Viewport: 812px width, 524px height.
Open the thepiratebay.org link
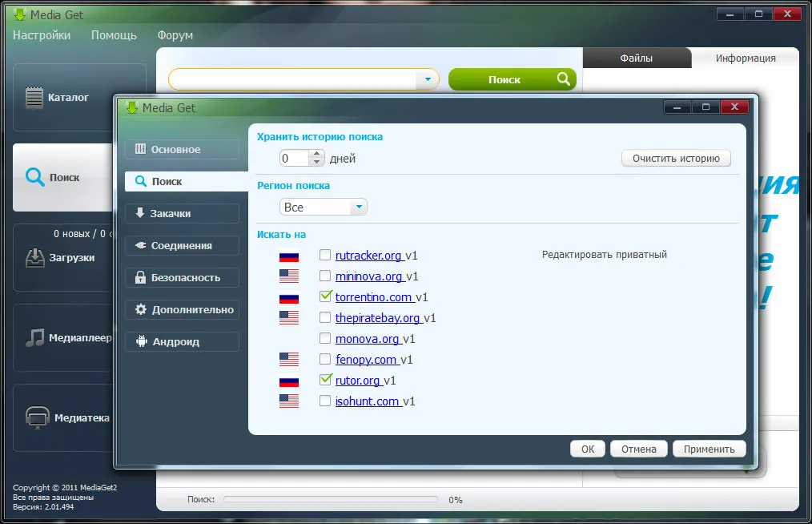(x=378, y=318)
